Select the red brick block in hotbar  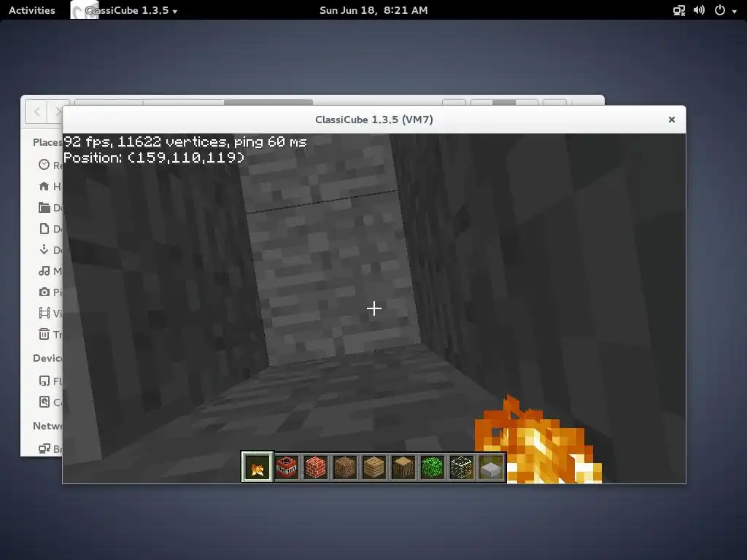[316, 467]
